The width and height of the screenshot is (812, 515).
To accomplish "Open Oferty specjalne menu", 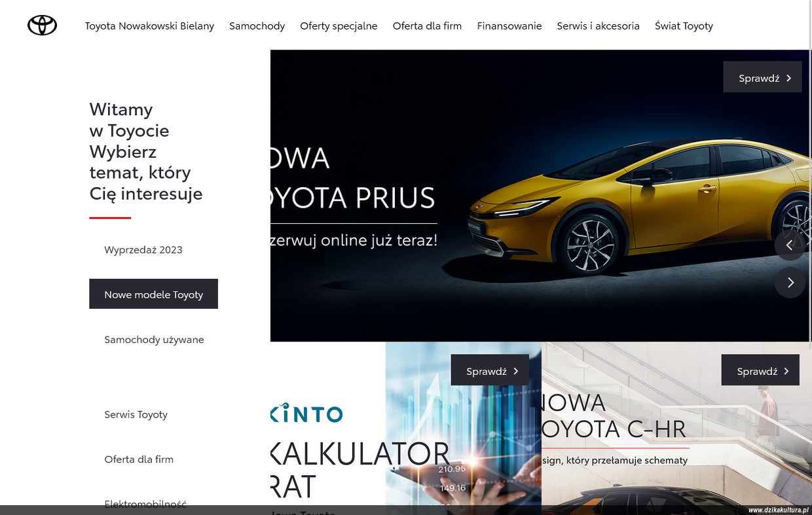I will coord(339,26).
